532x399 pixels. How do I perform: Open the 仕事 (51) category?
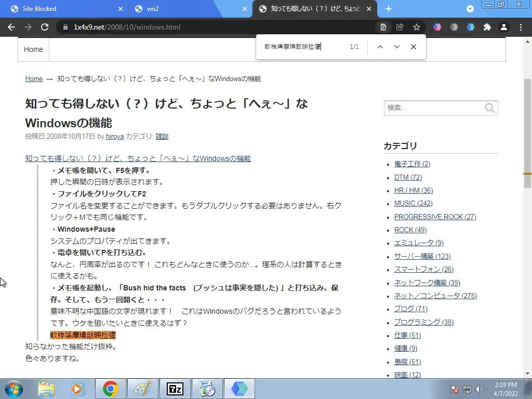pyautogui.click(x=407, y=335)
